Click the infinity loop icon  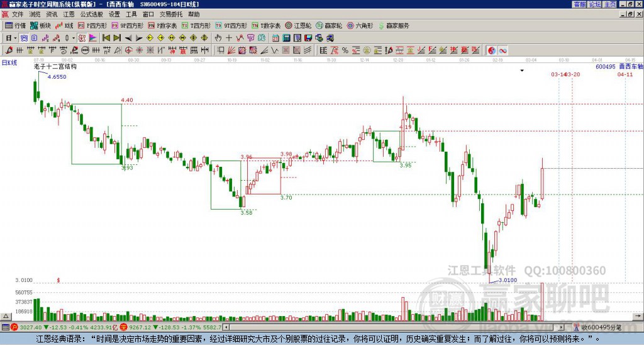(502, 50)
